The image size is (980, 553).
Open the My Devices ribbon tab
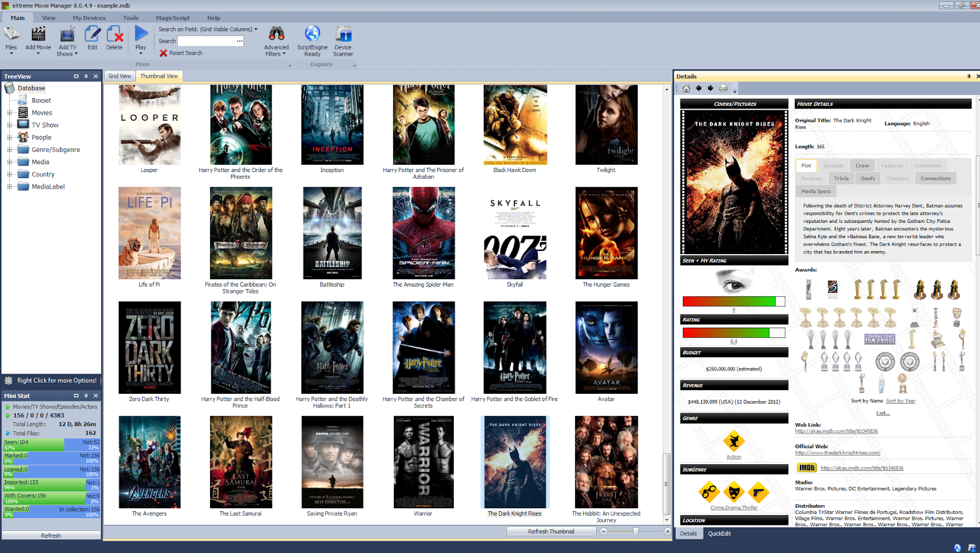89,18
